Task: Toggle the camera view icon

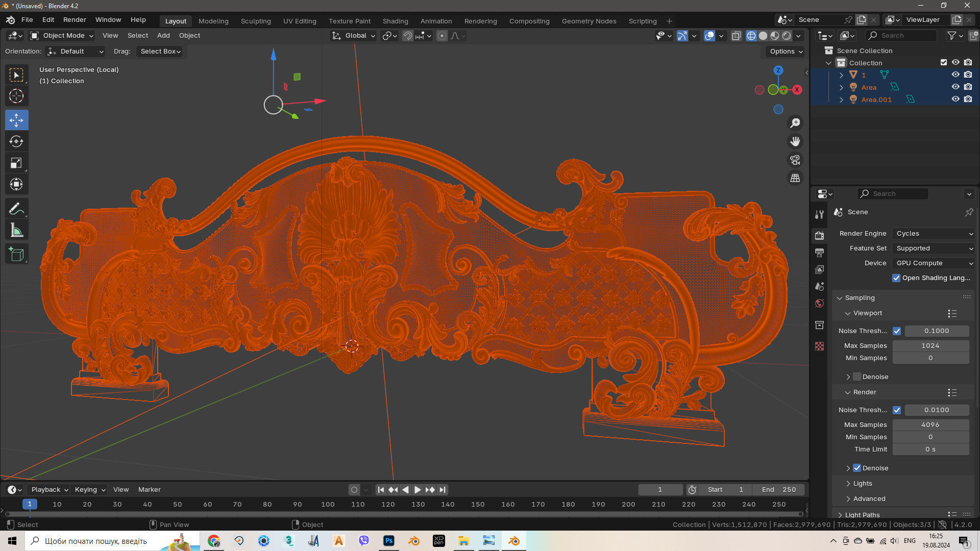Action: click(x=795, y=160)
